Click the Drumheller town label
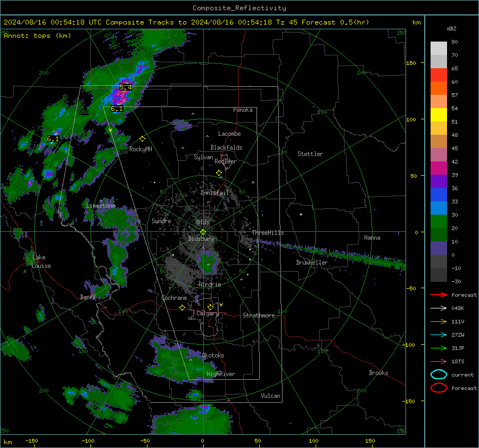This screenshot has height=448, width=479. click(312, 263)
